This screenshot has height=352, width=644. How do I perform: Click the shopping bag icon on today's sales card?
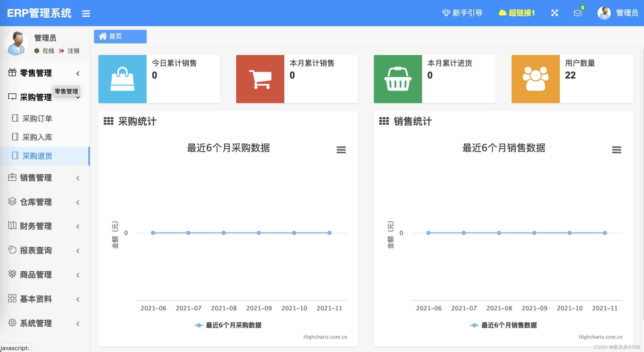point(122,79)
